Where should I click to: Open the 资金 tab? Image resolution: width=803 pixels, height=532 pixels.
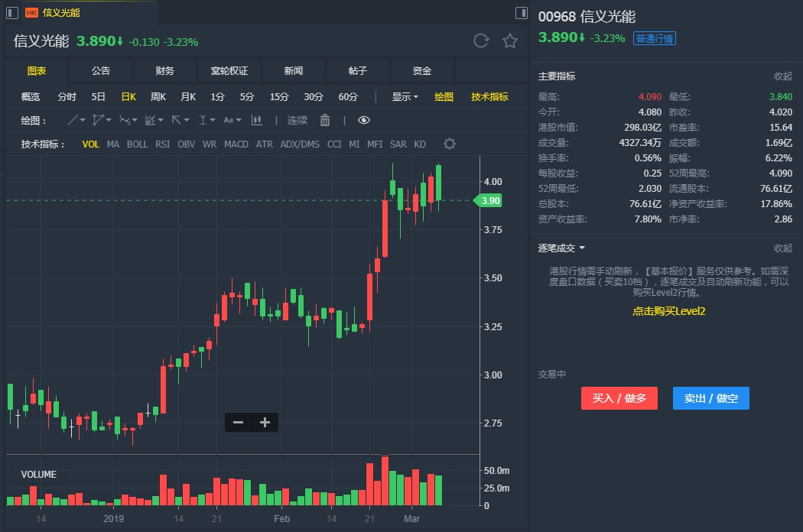422,70
